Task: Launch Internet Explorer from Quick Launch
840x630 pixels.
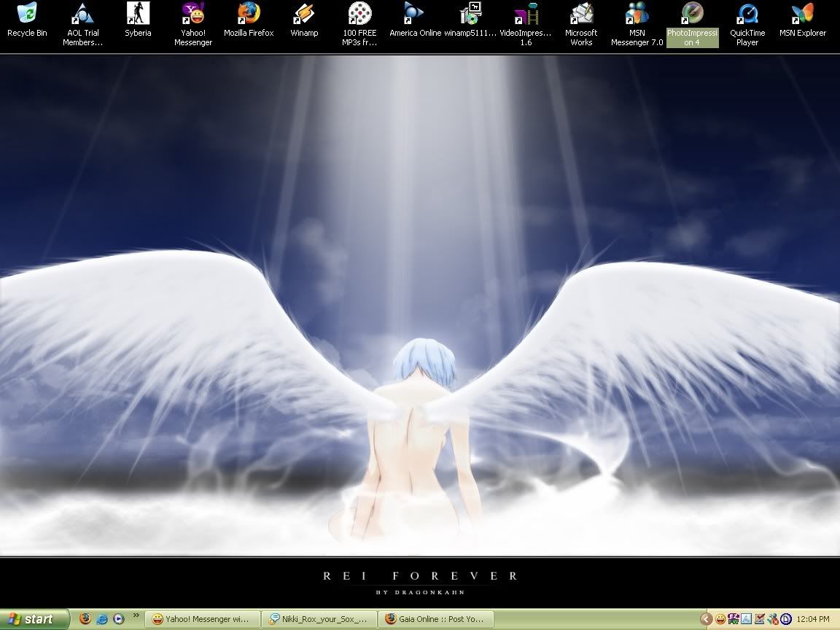Action: pos(102,619)
